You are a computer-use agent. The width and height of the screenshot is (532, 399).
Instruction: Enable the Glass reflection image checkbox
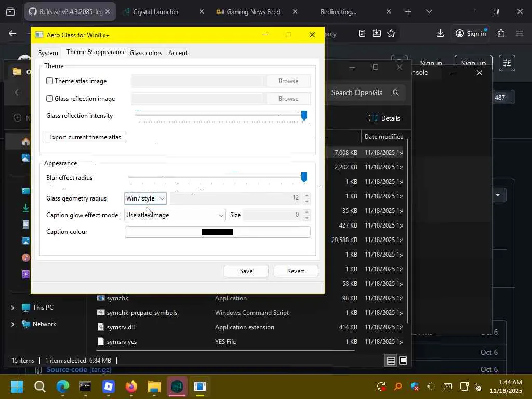click(x=49, y=98)
